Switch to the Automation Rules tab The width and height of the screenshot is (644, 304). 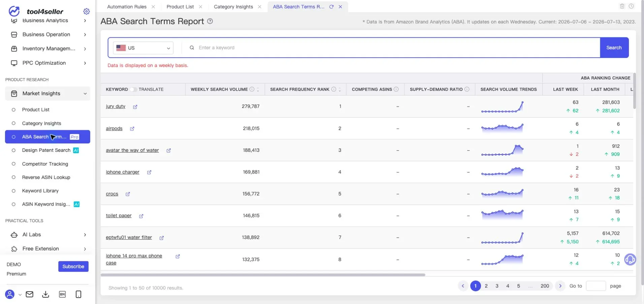coord(127,7)
